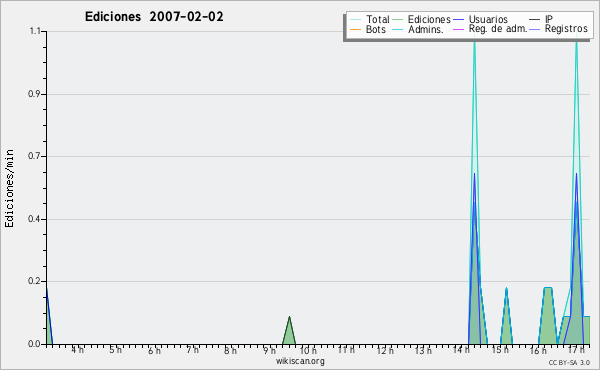Select the Ediciones legend entry
Image resolution: width=600 pixels, height=370 pixels.
pos(421,19)
